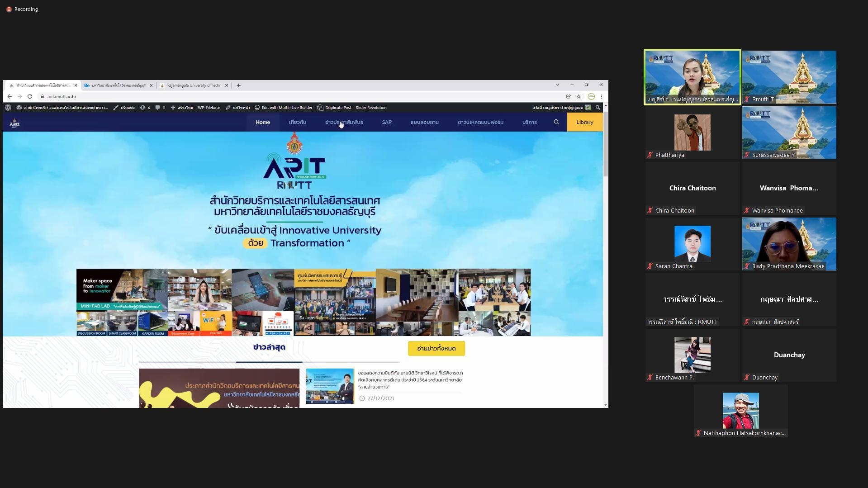Click the SMART CLASSROOM tile
This screenshot has height=488, width=868.
122,323
